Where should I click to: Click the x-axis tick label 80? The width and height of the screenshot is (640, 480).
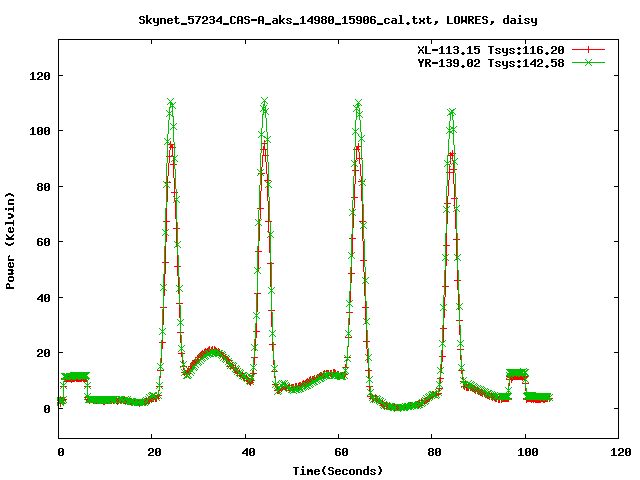435,452
